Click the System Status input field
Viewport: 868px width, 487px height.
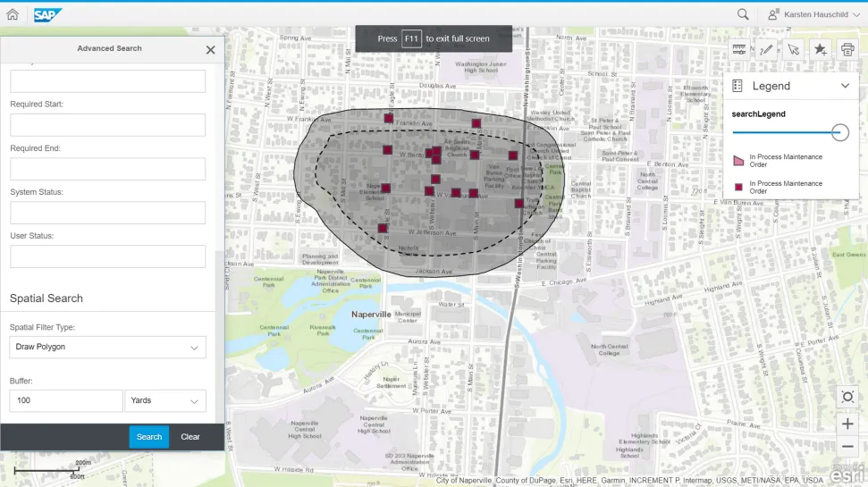point(107,213)
